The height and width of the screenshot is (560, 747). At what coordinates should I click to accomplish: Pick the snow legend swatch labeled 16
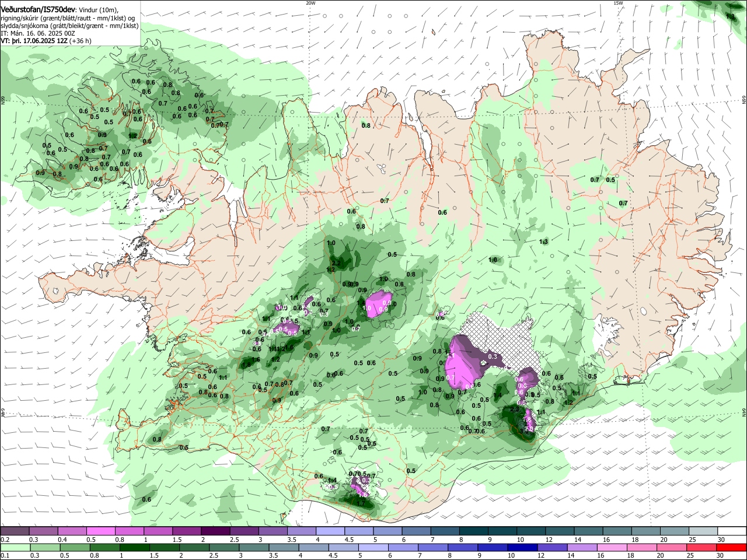617,531
